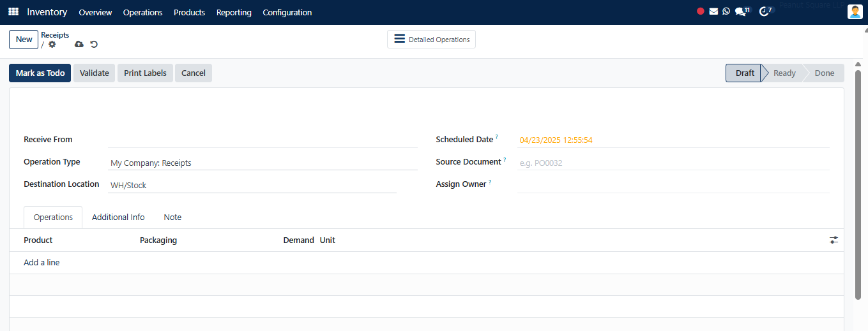The height and width of the screenshot is (331, 868).
Task: Switch to the Operations tab
Action: click(53, 217)
